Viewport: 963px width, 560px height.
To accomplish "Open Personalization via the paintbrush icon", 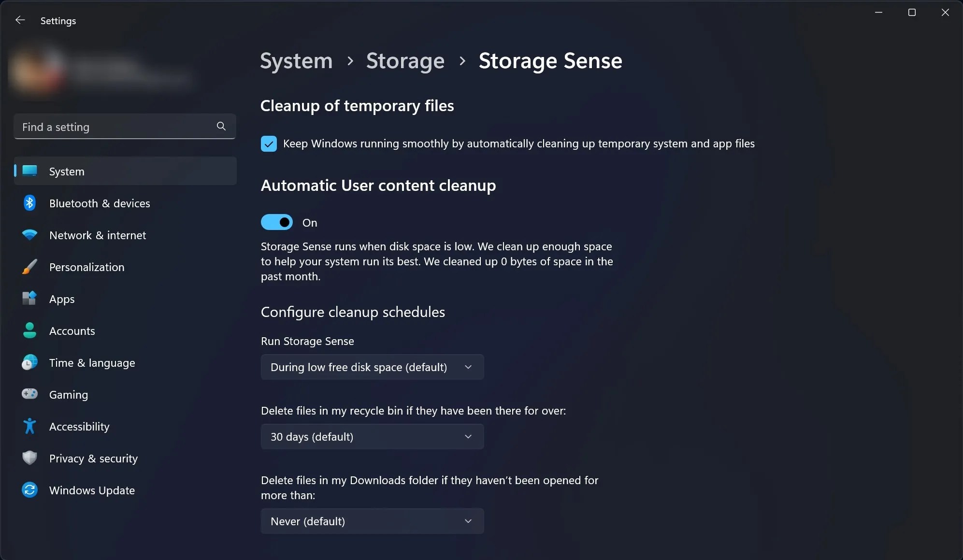I will click(x=29, y=267).
